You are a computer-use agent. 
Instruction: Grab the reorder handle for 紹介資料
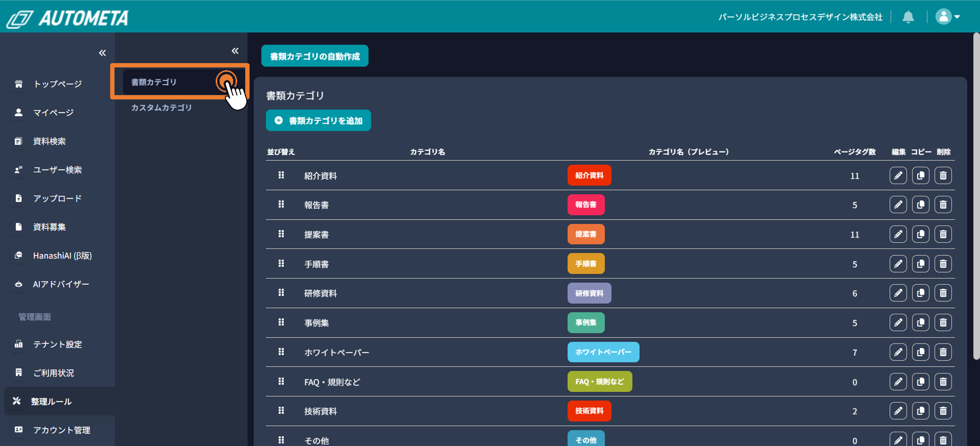coord(281,175)
